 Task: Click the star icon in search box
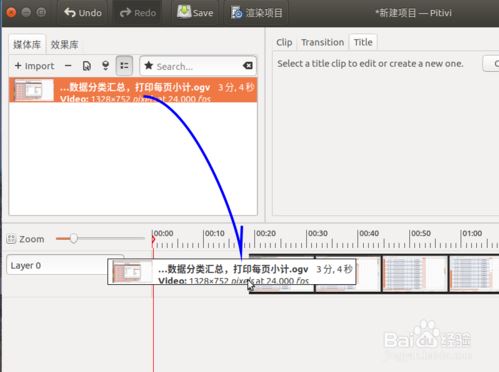pos(149,66)
